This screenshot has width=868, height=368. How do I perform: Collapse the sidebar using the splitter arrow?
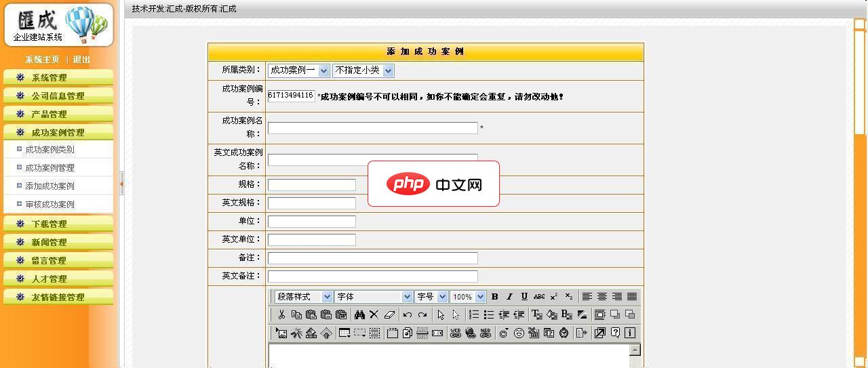(x=121, y=183)
